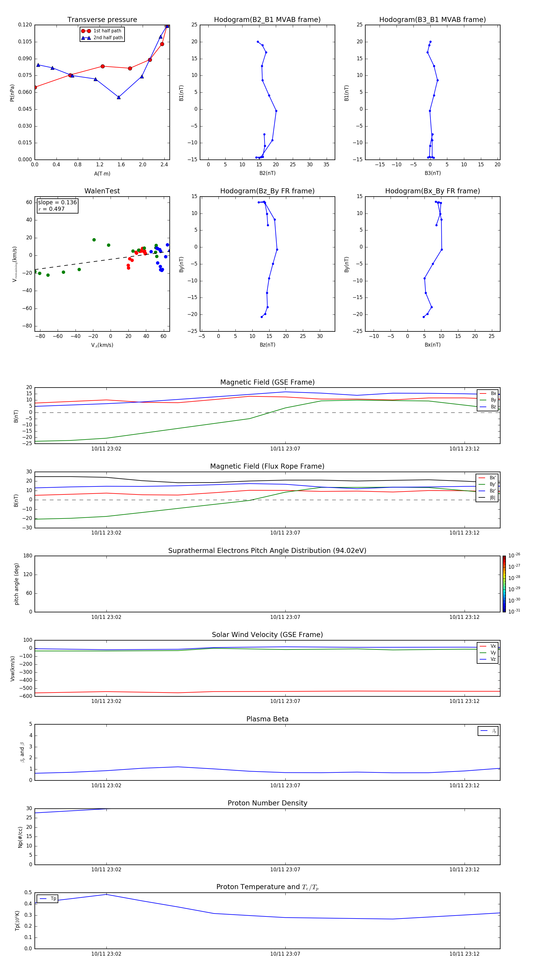Viewport: 535px width, 980px height.
Task: Click the 'B3(nT)' x-axis label
Action: [x=432, y=173]
